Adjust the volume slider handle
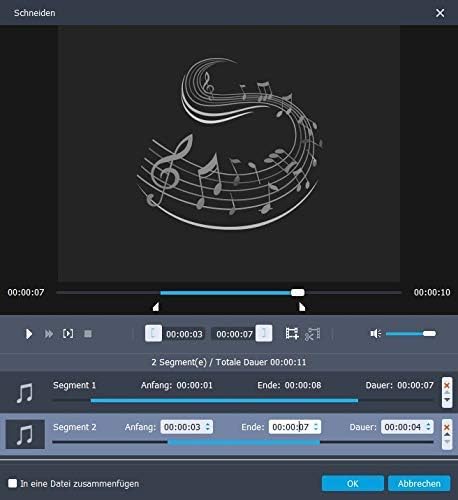The image size is (458, 500). pyautogui.click(x=429, y=333)
